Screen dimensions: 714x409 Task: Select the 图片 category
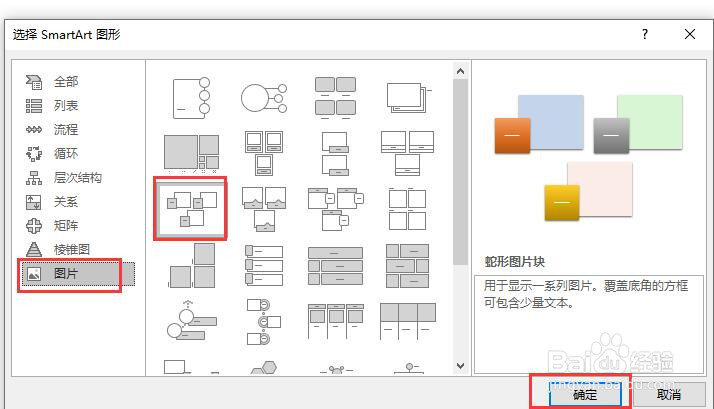[x=78, y=274]
